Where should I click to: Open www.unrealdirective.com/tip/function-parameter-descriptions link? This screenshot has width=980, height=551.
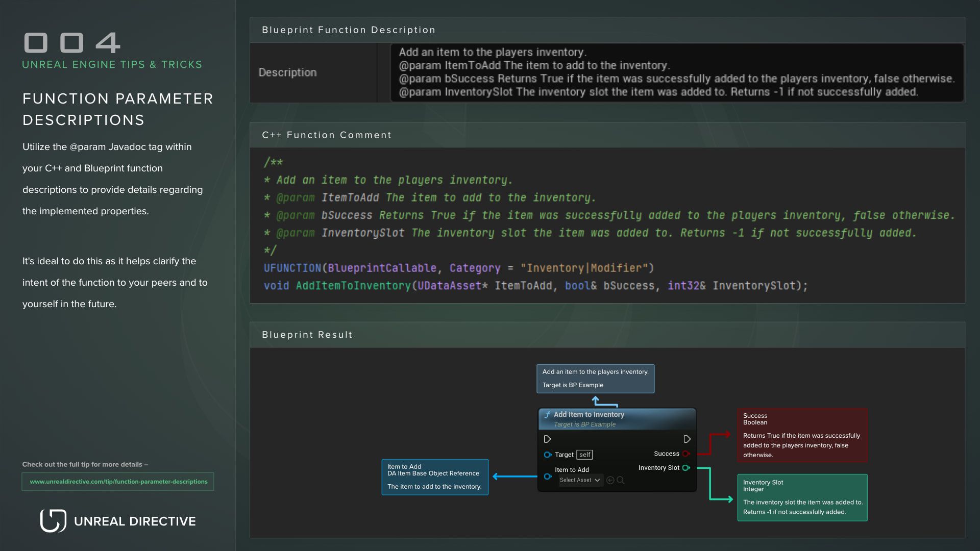[118, 481]
